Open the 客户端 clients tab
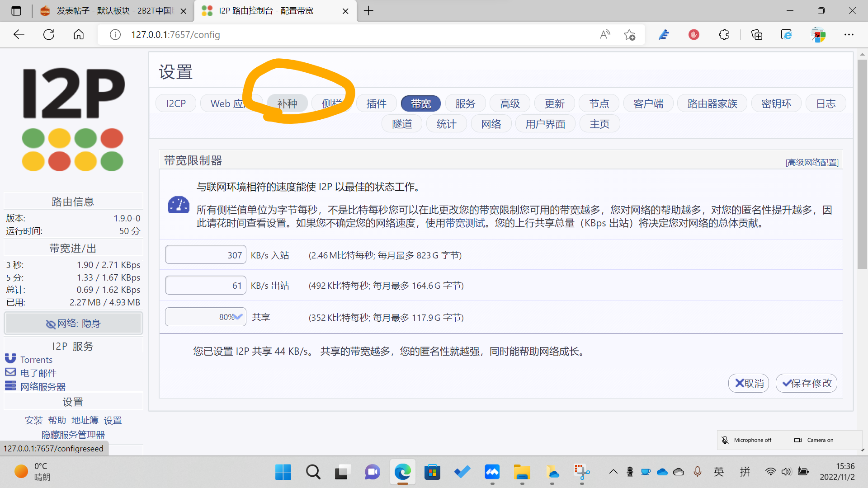This screenshot has height=488, width=868. click(x=648, y=103)
